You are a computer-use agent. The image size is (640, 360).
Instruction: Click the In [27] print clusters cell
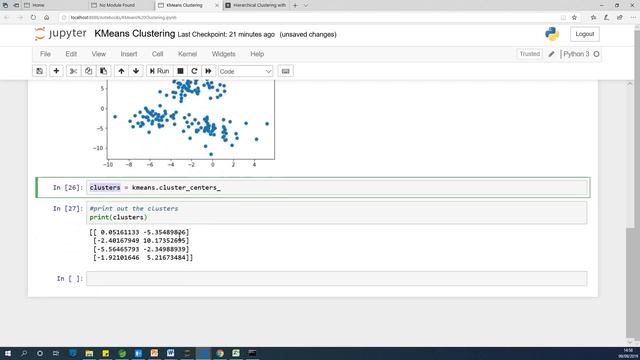click(x=336, y=213)
